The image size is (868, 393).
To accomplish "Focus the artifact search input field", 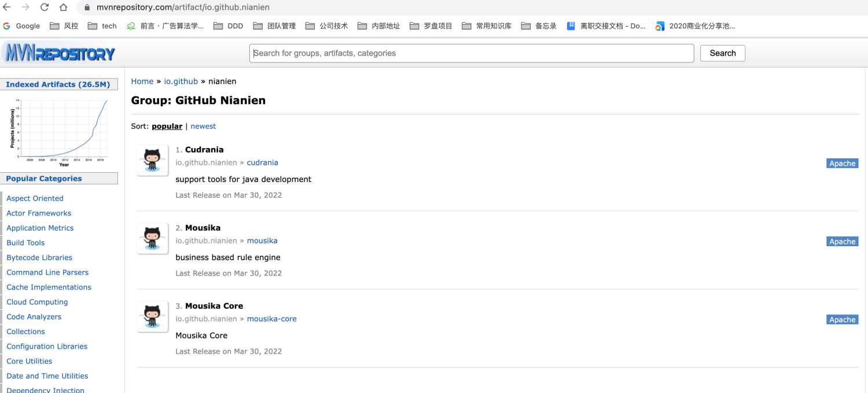I will click(x=472, y=53).
